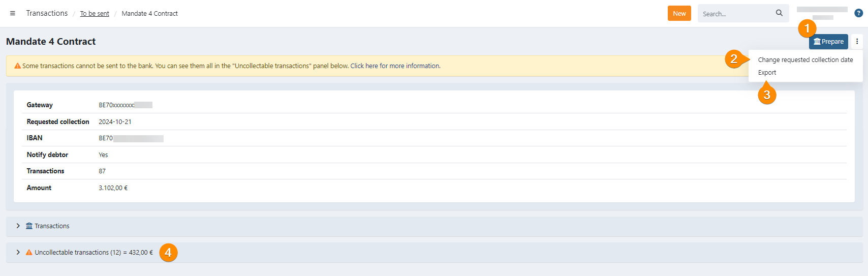This screenshot has height=276, width=868.
Task: Select Change requested collection date
Action: (x=805, y=60)
